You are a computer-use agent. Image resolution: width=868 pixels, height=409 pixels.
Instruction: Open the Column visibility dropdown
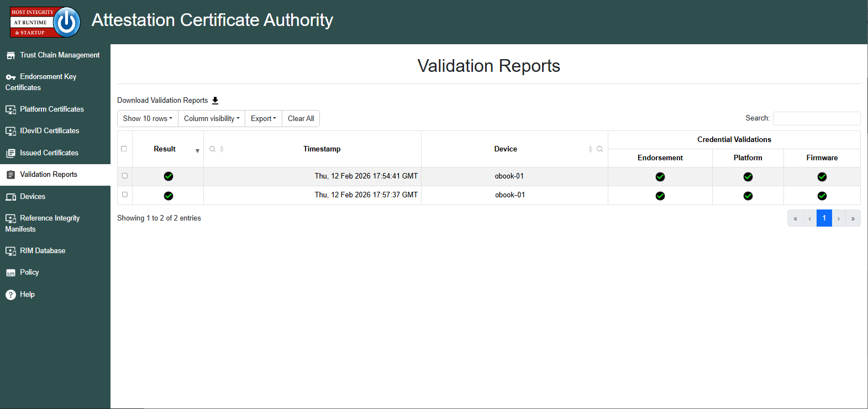click(x=212, y=119)
